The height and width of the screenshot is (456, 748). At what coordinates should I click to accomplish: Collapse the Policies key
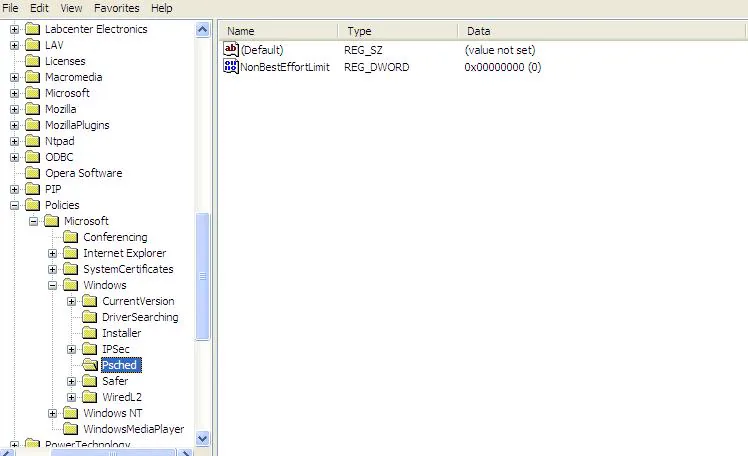coord(14,206)
